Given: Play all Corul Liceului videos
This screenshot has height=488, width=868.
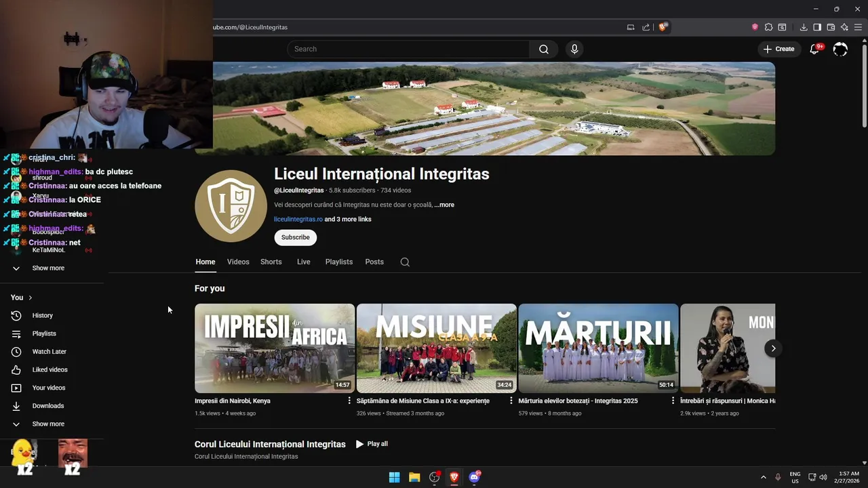Looking at the screenshot, I should click(372, 444).
